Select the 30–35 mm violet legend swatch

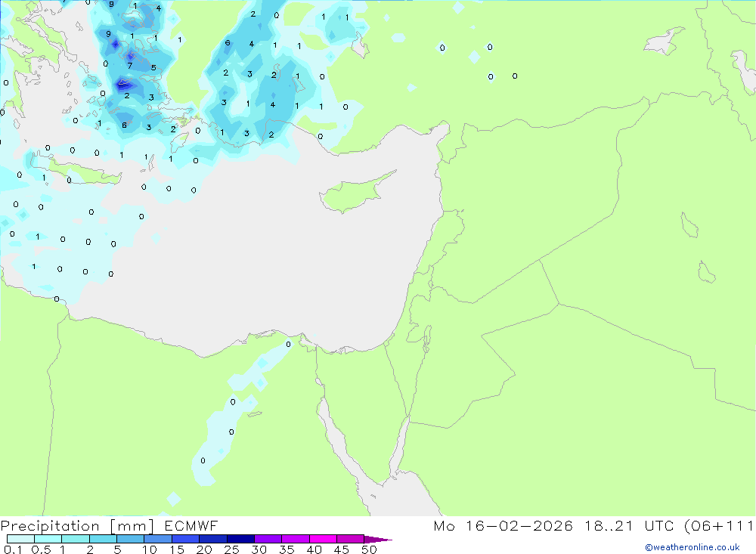coord(268,539)
